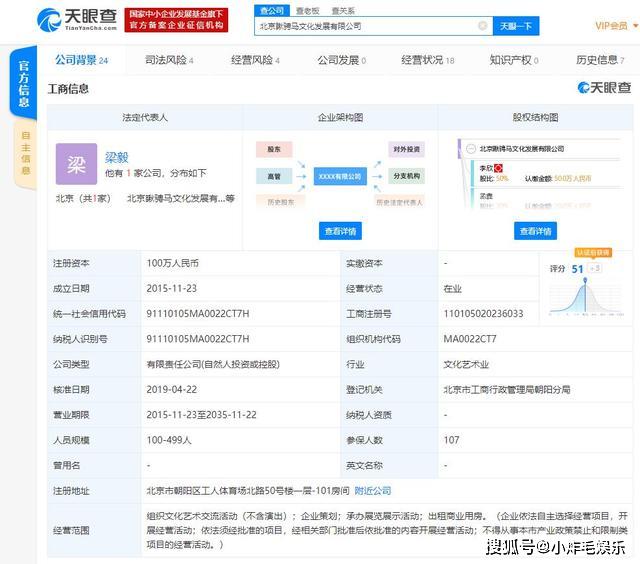Click the 对外投资 box in structure diagram
Viewport: 640px width, 564px height.
click(x=407, y=149)
